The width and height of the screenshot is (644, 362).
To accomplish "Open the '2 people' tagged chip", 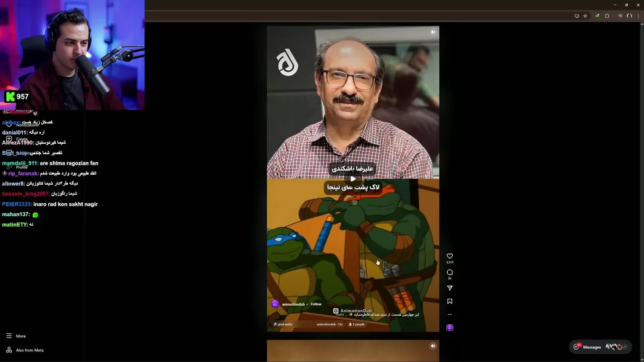I will pyautogui.click(x=357, y=324).
